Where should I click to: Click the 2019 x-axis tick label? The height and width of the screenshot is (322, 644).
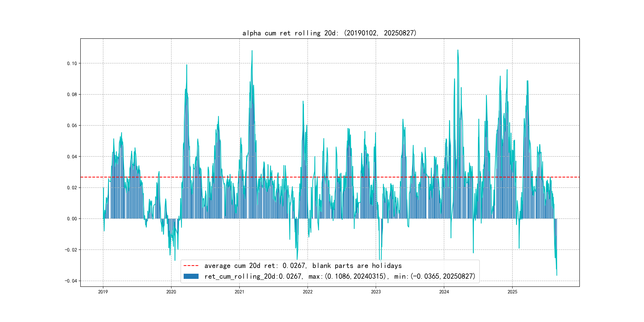(103, 292)
